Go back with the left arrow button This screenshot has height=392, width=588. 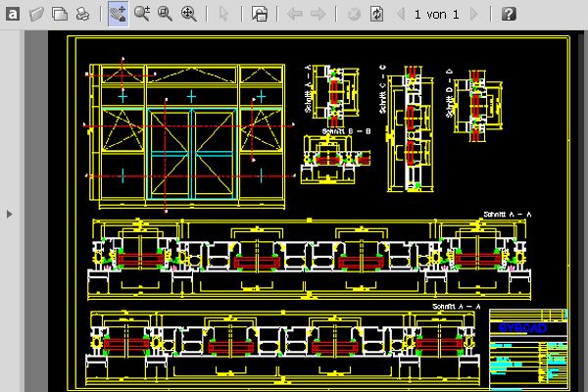click(x=295, y=14)
